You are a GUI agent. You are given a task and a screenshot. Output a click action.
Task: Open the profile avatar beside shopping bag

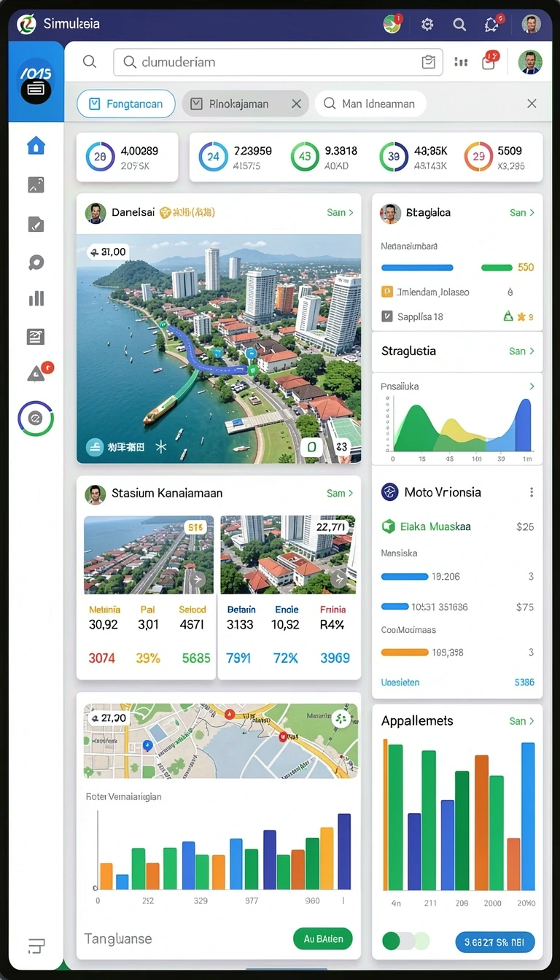point(530,62)
